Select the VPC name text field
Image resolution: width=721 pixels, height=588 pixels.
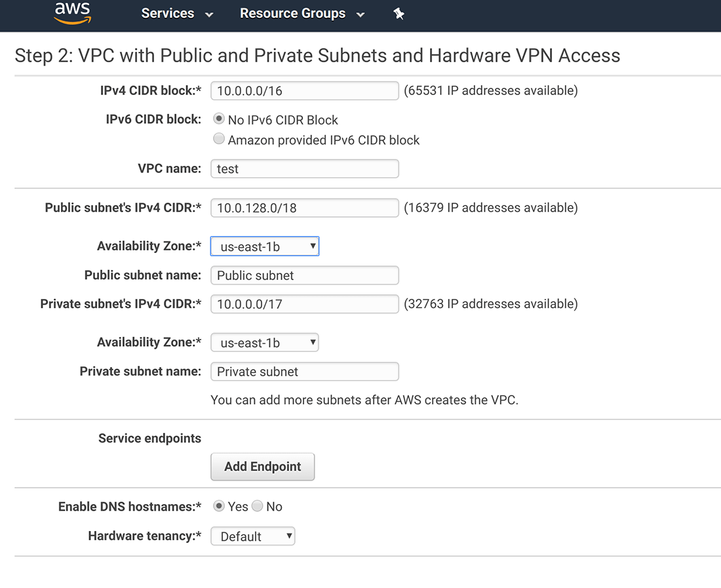[304, 168]
